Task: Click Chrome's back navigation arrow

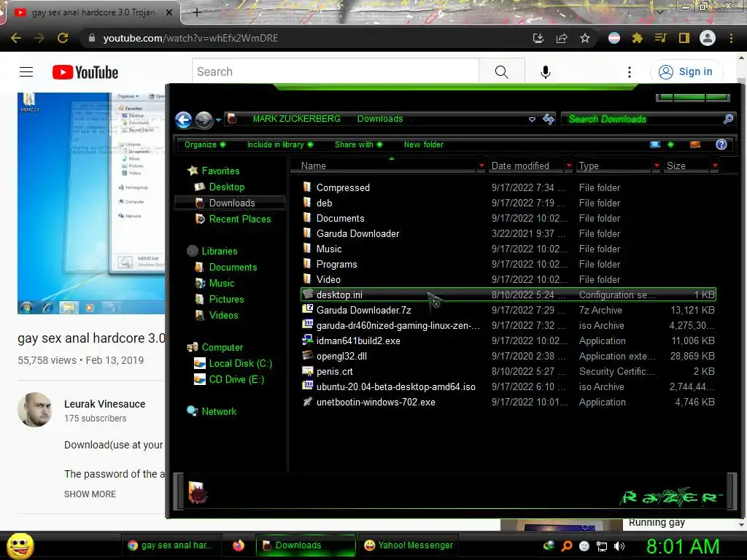Action: [16, 38]
